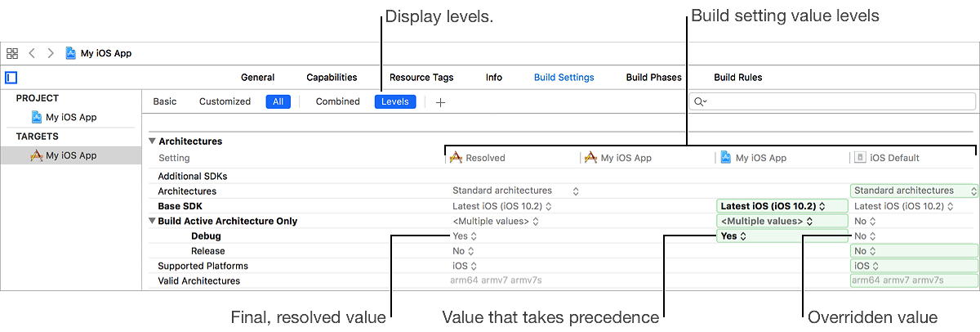
Task: Open iOS Default Base SDK popup
Action: pyautogui.click(x=905, y=206)
